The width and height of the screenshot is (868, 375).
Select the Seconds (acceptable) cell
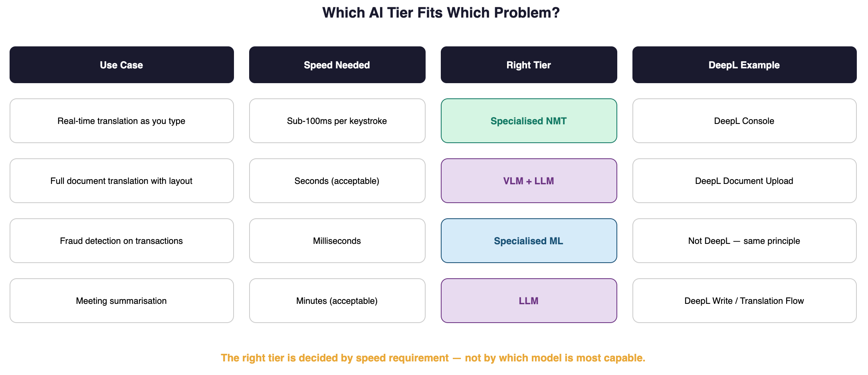click(337, 181)
